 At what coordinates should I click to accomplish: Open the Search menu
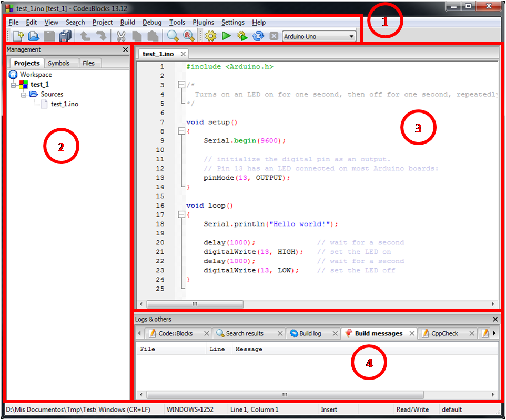point(75,22)
